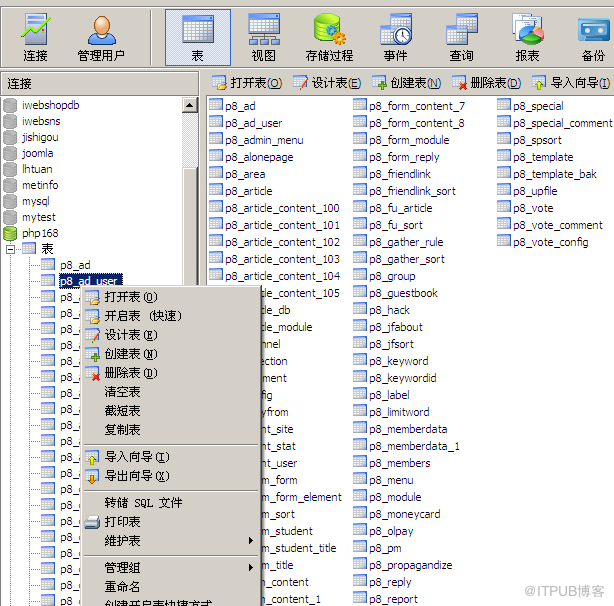
Task: Select the mytest database
Action: [39, 217]
